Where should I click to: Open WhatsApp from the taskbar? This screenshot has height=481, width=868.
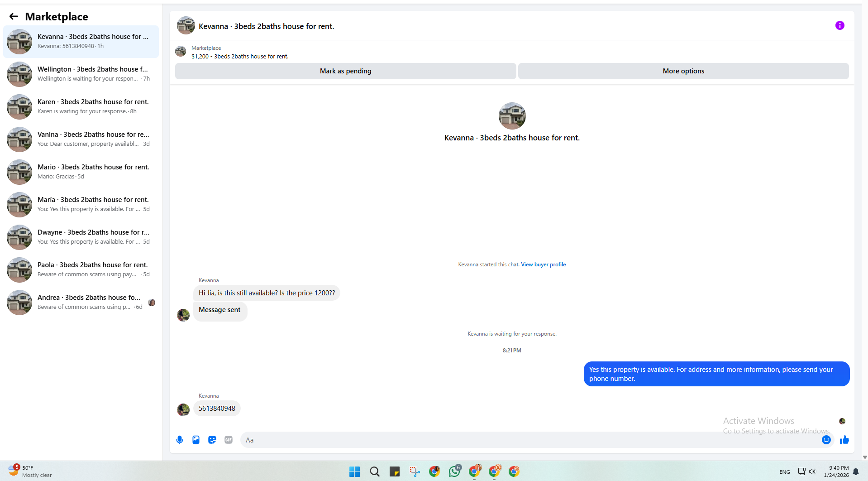click(454, 471)
